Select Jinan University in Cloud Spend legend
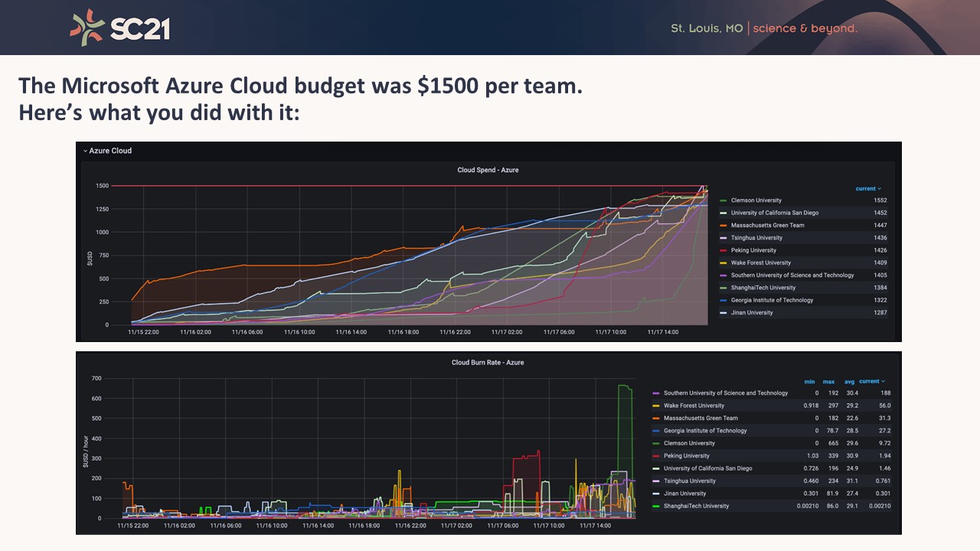980x551 pixels. [x=752, y=312]
